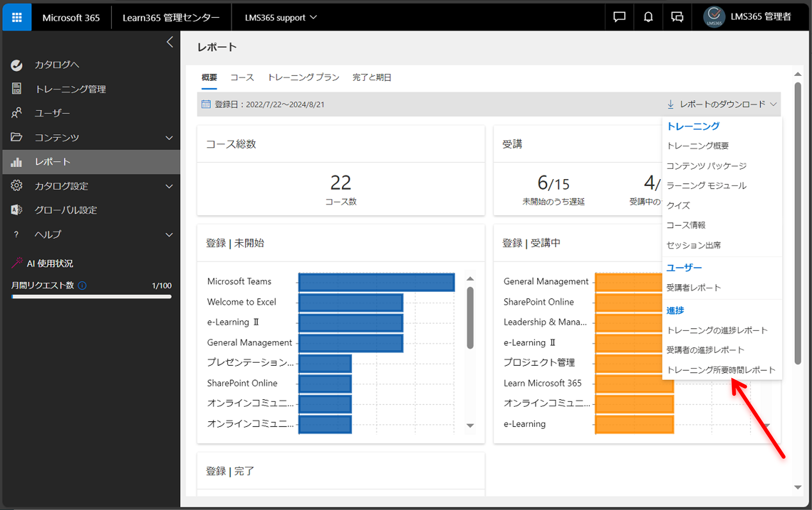The height and width of the screenshot is (510, 812).
Task: Open the LMS365 管理者 profile avatar
Action: pyautogui.click(x=714, y=17)
